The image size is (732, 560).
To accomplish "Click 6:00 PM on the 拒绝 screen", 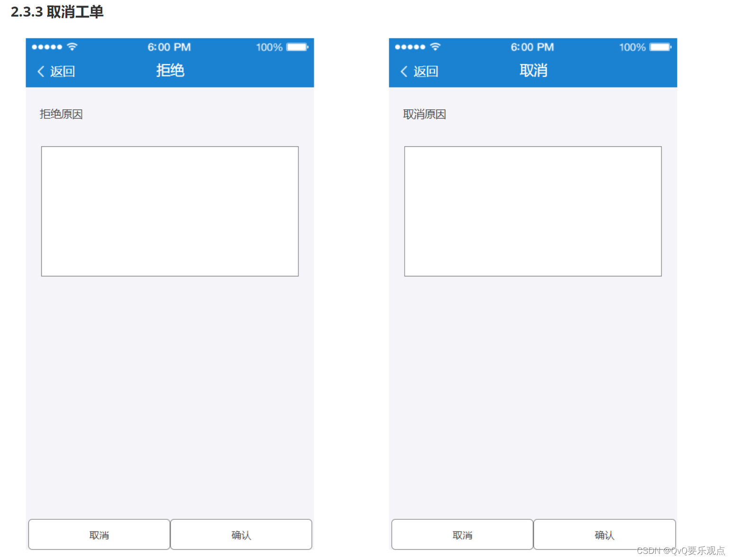I will [169, 47].
